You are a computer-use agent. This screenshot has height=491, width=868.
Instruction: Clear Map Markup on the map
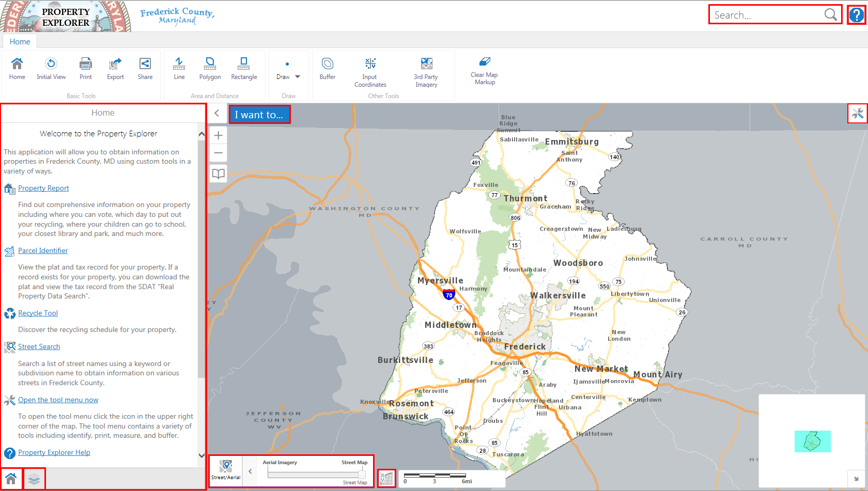tap(484, 68)
